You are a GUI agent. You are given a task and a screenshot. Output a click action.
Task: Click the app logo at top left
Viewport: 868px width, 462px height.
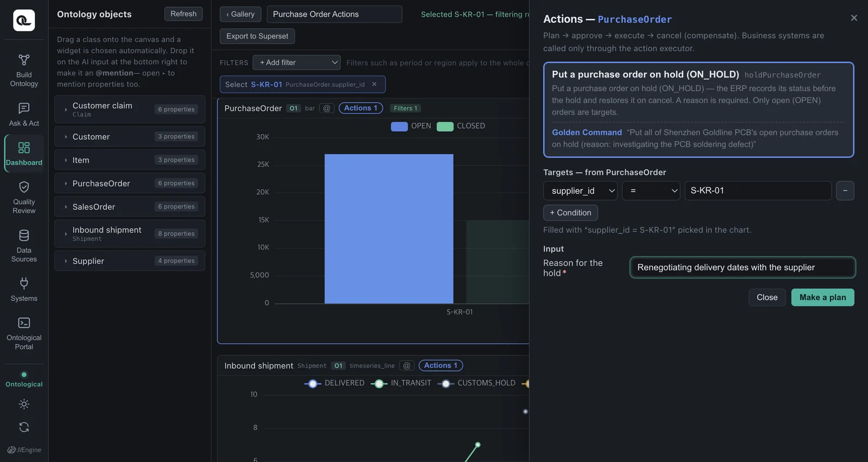pos(24,20)
